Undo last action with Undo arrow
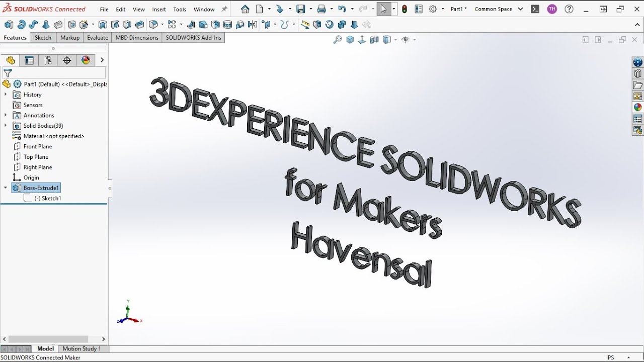Viewport: 644px width, 362px height. 342,9
